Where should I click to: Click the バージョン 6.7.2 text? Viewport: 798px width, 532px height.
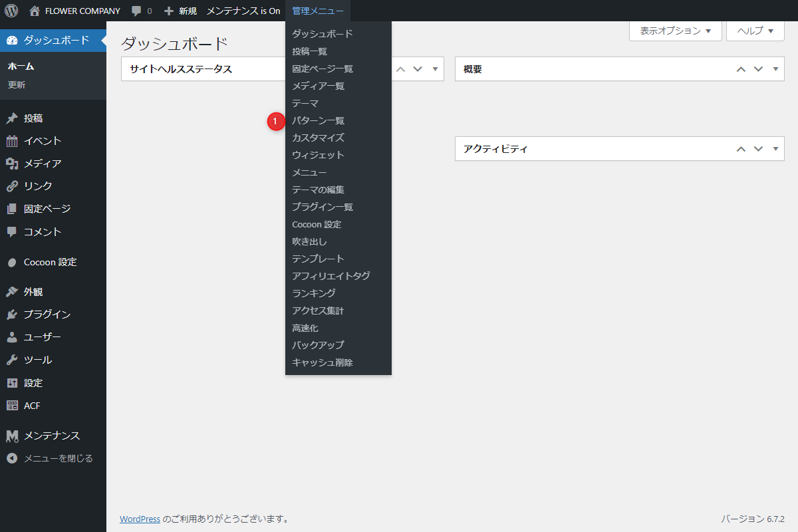click(753, 519)
